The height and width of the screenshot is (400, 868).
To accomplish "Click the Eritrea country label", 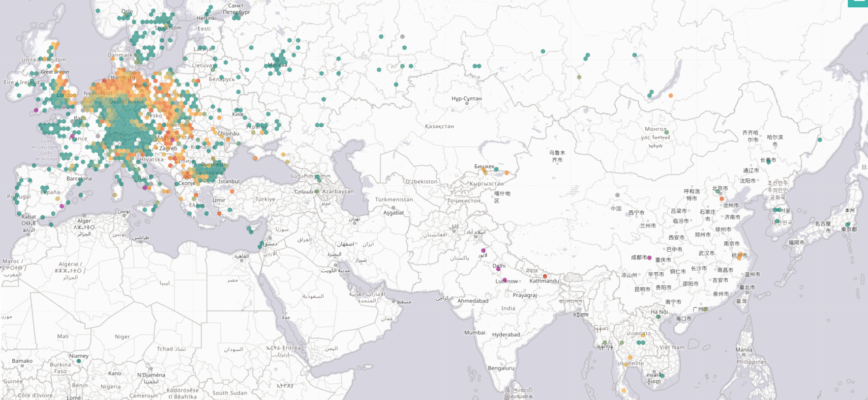I will pos(292,348).
